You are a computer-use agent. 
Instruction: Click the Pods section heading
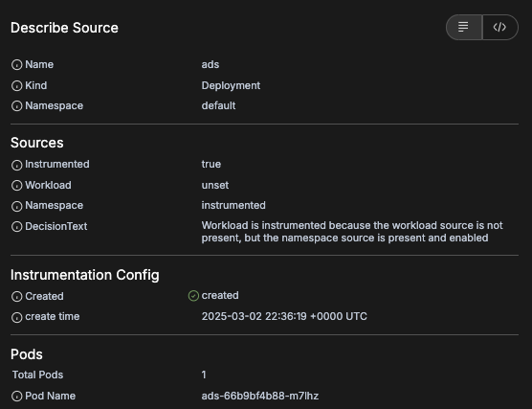[x=27, y=354]
